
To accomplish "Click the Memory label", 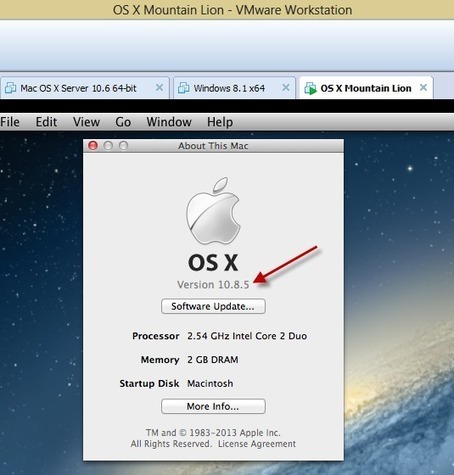I will pos(160,360).
